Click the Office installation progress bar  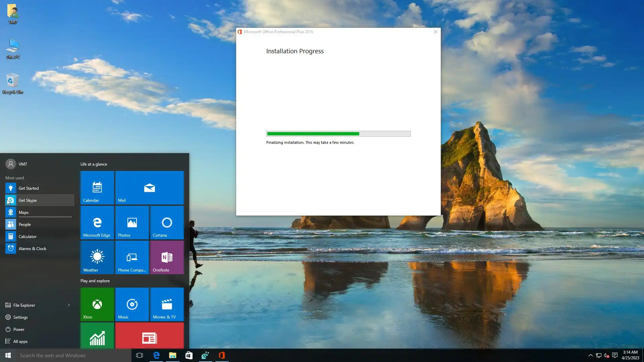(x=338, y=134)
